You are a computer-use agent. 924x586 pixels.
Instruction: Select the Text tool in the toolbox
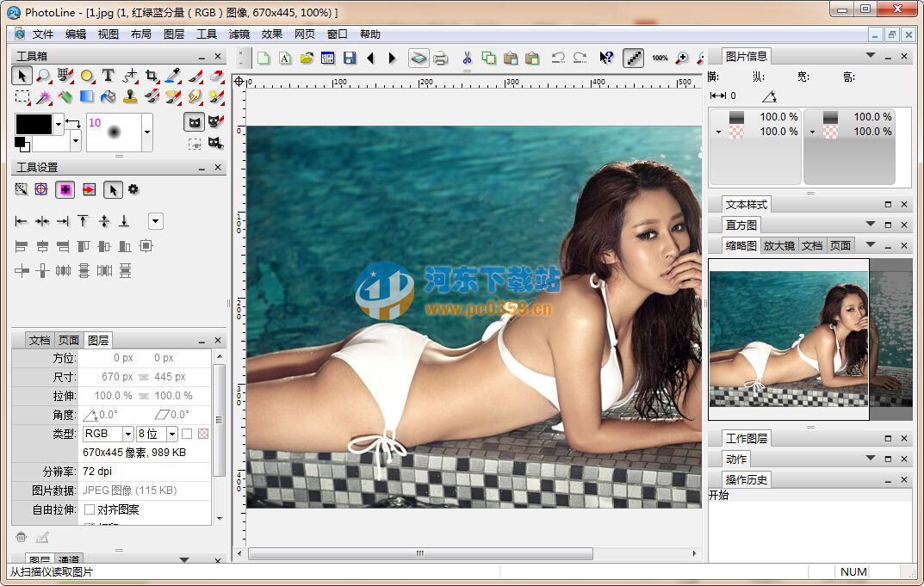108,76
